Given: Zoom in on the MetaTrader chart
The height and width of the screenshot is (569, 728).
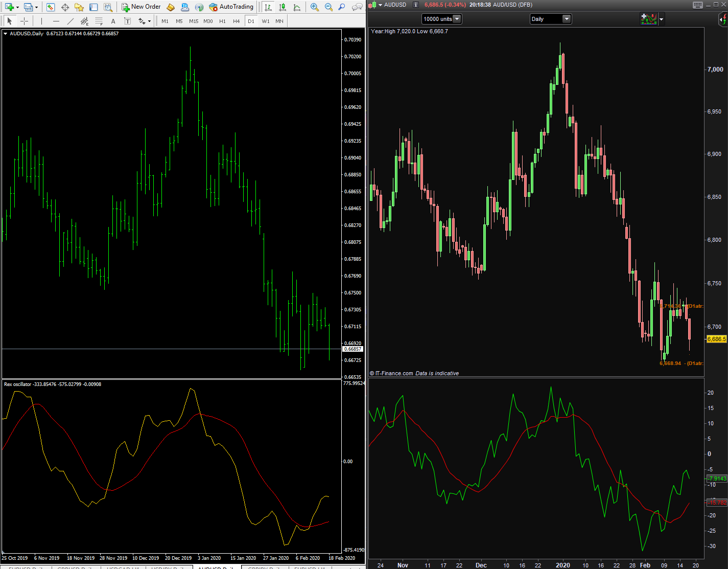Looking at the screenshot, I should 314,7.
